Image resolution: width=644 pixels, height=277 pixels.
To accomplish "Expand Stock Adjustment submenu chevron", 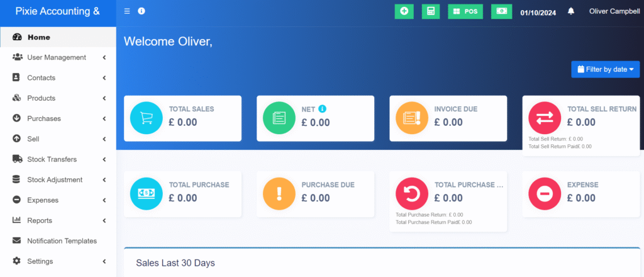I will coord(104,179).
